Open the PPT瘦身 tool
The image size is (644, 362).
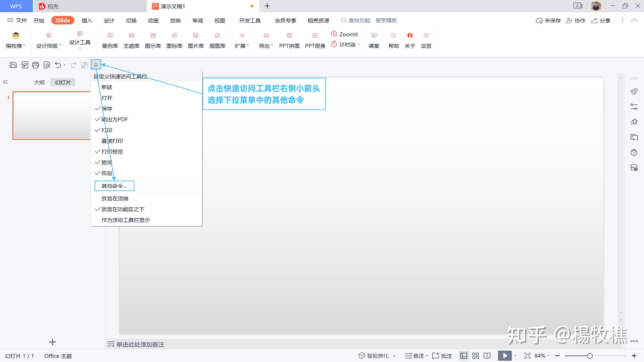click(315, 40)
